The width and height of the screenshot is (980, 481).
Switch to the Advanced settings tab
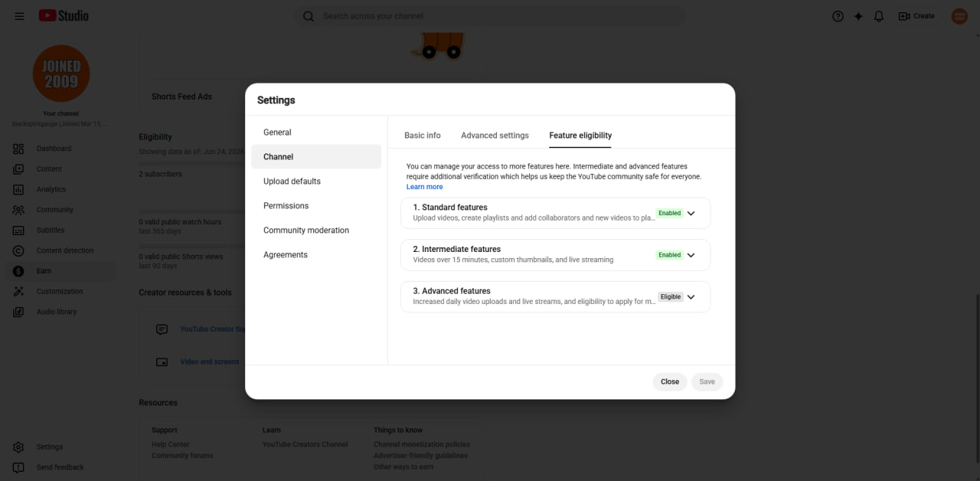[x=495, y=136]
